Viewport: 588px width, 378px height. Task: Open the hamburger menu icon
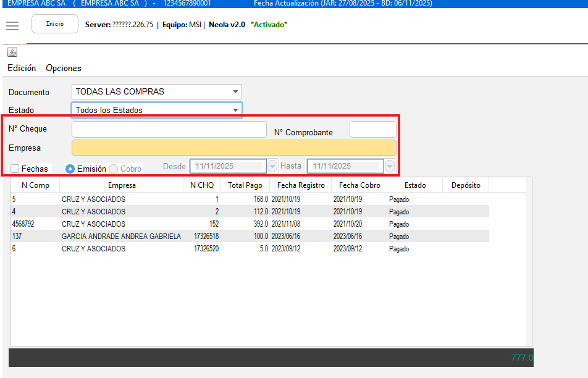coord(12,25)
